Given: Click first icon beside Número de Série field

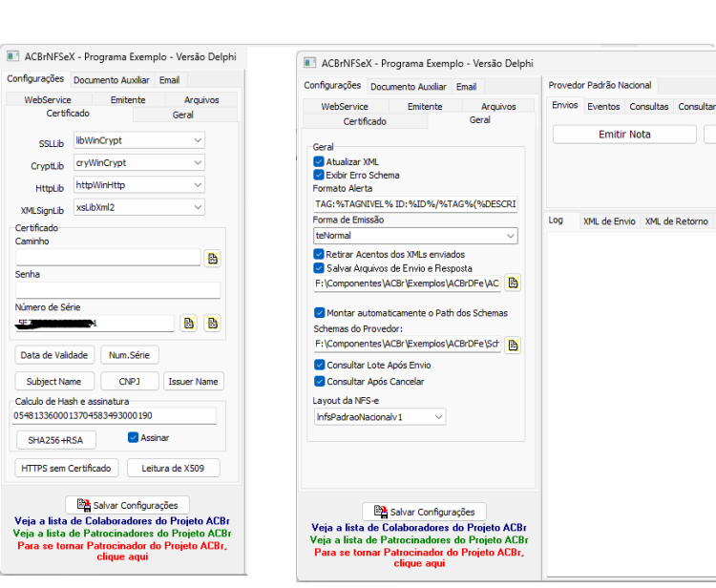Looking at the screenshot, I should coord(189,324).
